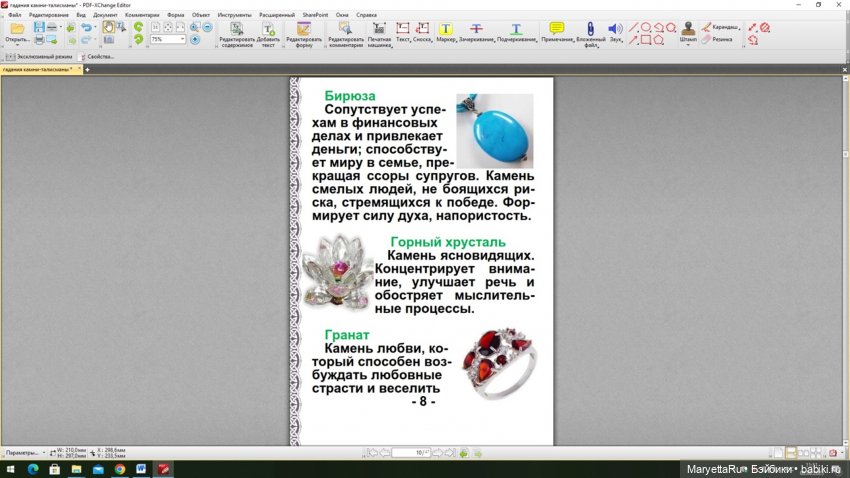Screen dimensions: 850x478
Task: Open the Инструменты menu
Action: (234, 16)
